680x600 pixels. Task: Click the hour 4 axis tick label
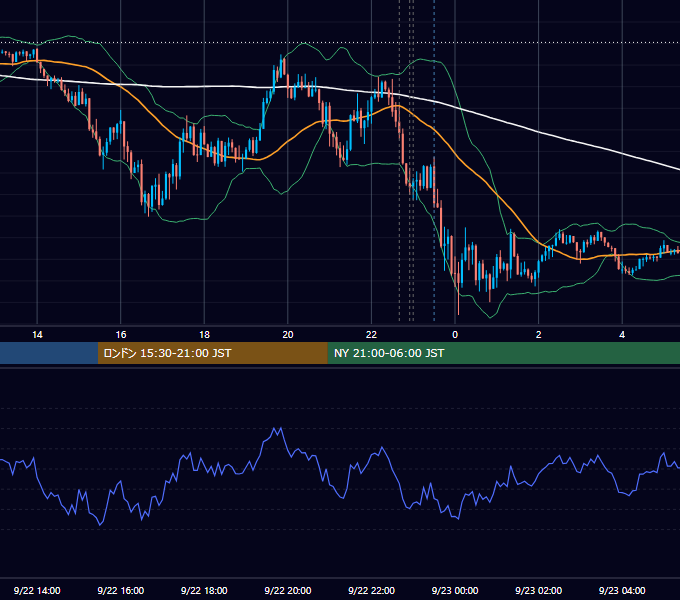click(x=622, y=335)
